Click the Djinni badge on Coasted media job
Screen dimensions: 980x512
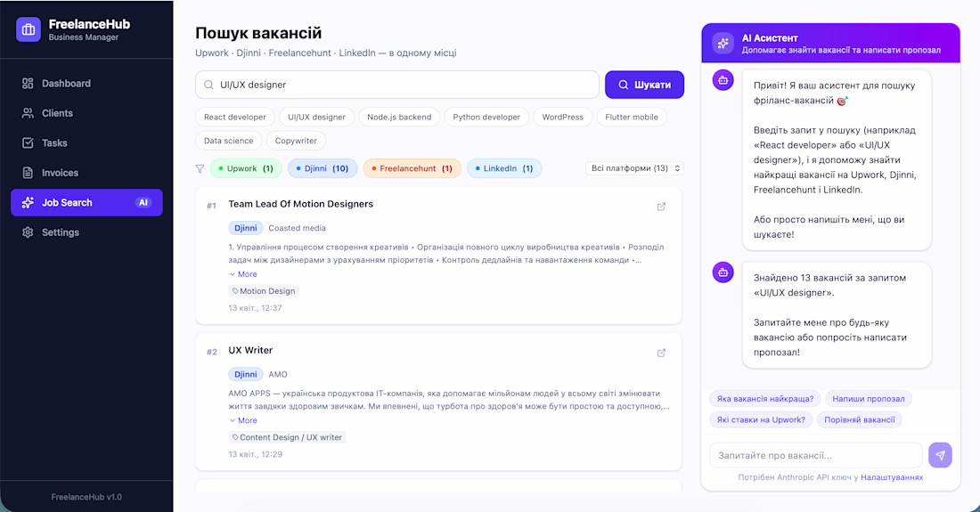[246, 229]
